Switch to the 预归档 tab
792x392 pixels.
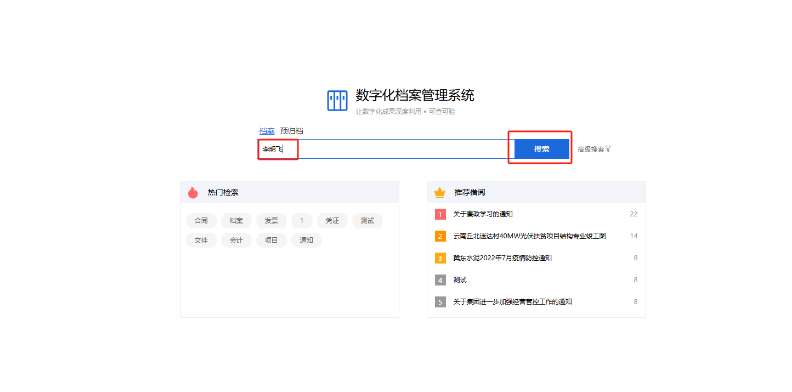click(292, 131)
